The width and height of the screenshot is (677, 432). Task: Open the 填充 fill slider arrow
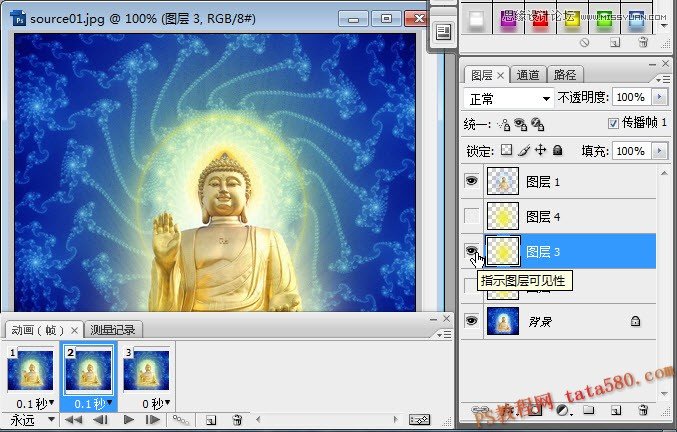coord(659,151)
